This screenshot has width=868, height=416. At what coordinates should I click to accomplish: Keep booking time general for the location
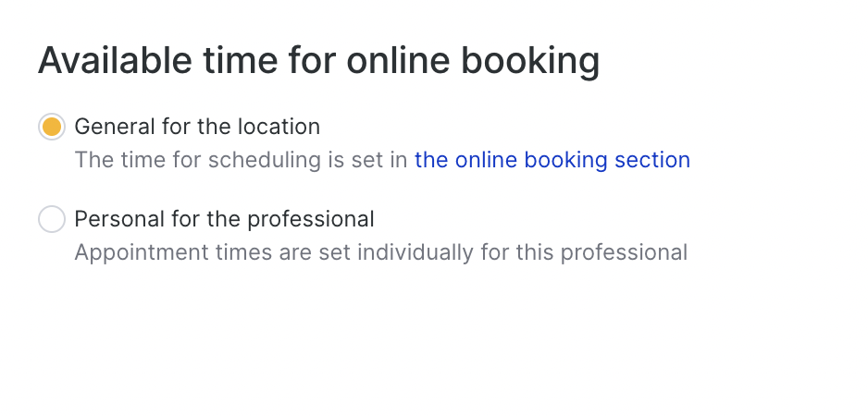point(52,127)
